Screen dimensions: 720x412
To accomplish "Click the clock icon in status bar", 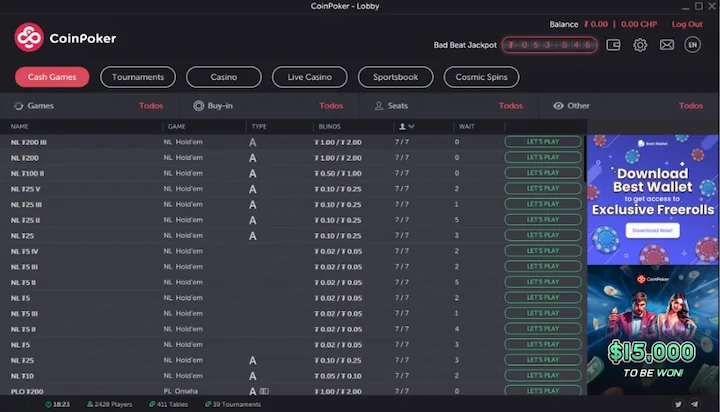I will click(48, 405).
